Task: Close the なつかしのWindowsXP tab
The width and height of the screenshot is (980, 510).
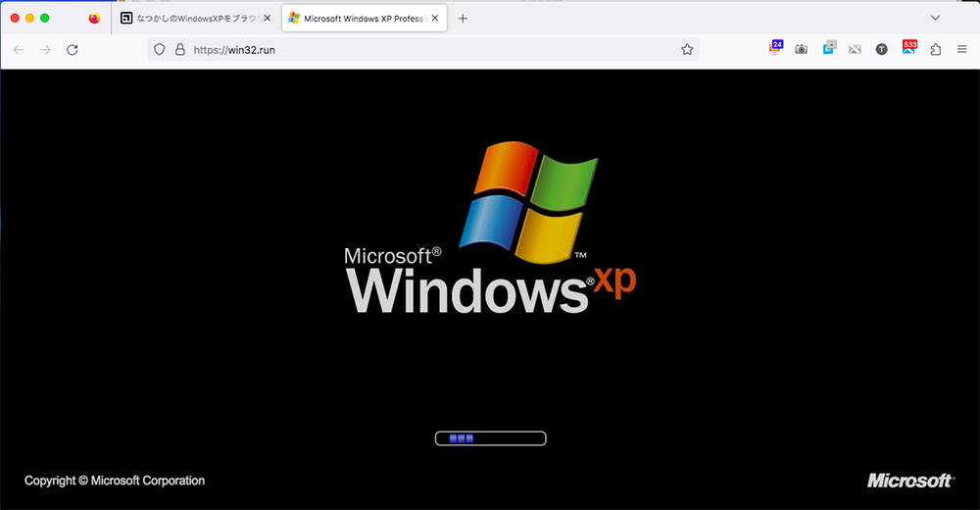Action: click(267, 19)
